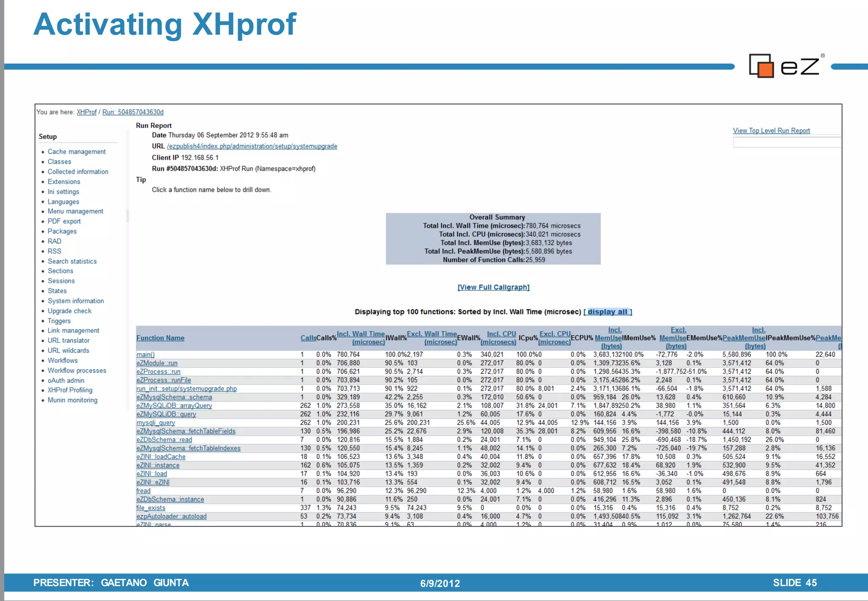Open XHProf Profiling setup menu item
The width and height of the screenshot is (868, 601).
[70, 390]
